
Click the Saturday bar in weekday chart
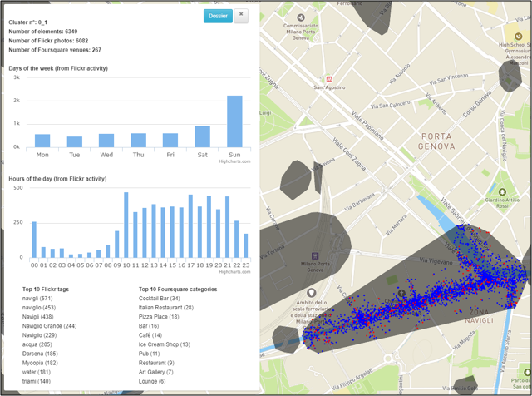point(202,136)
